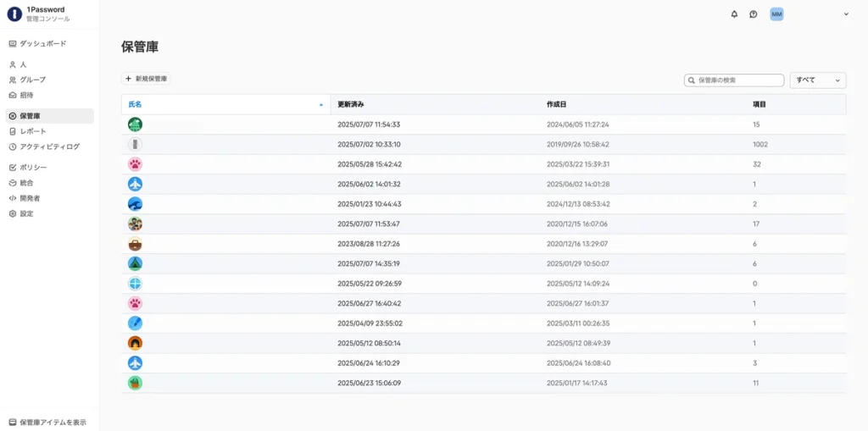Click the 新規保管庫 button
This screenshot has width=868, height=431.
(147, 79)
